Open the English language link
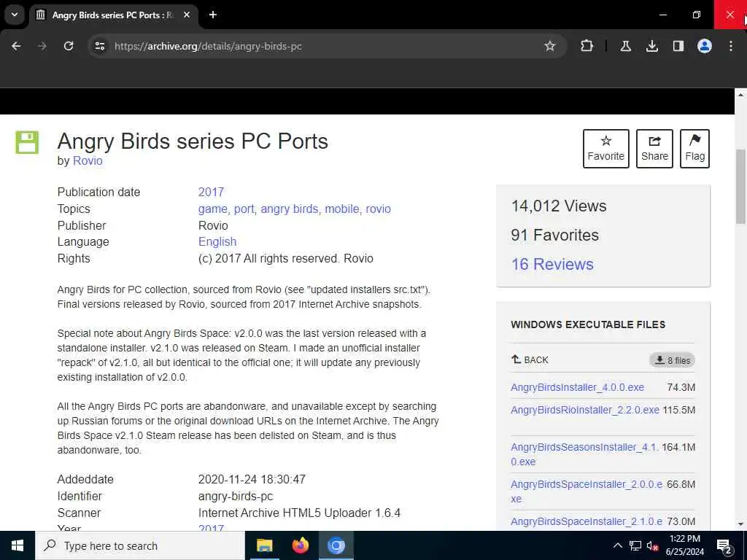The width and height of the screenshot is (747, 560). (217, 241)
